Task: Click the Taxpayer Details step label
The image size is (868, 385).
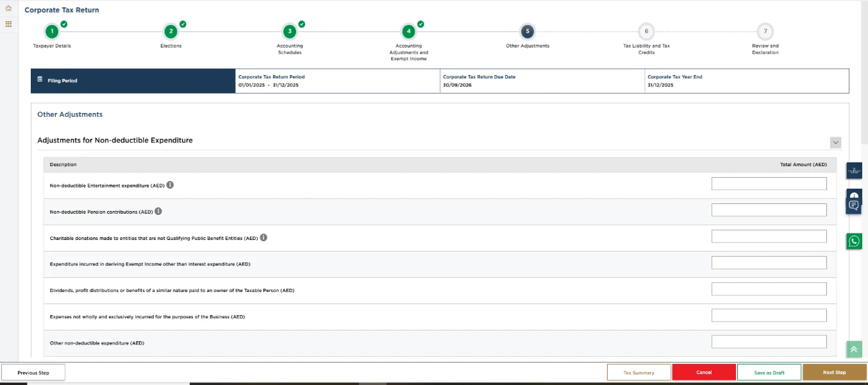Action: pos(52,46)
